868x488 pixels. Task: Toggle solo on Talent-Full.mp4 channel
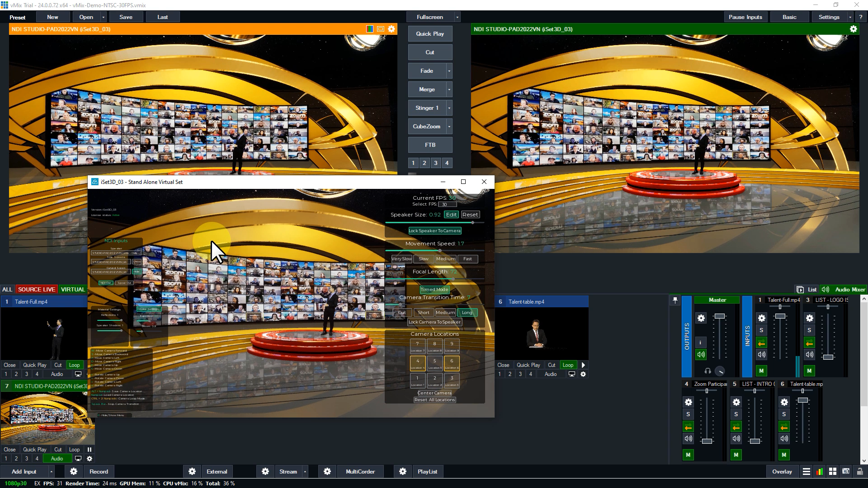[x=761, y=330]
